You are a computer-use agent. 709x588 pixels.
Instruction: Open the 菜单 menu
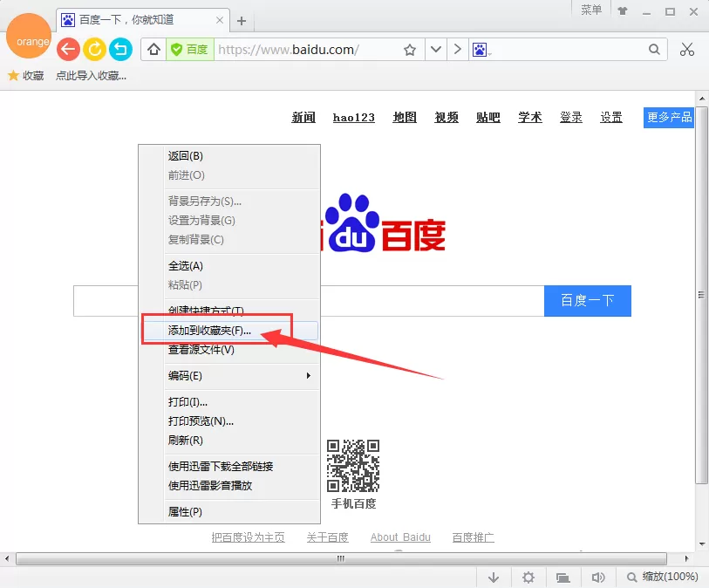(x=591, y=10)
